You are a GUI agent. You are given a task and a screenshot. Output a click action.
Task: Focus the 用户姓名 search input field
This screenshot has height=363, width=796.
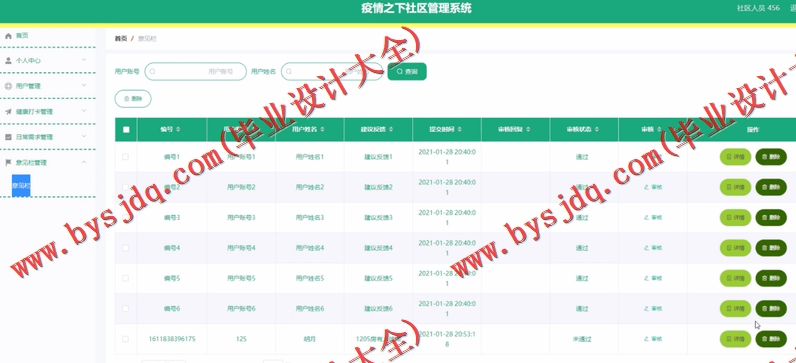pyautogui.click(x=332, y=72)
